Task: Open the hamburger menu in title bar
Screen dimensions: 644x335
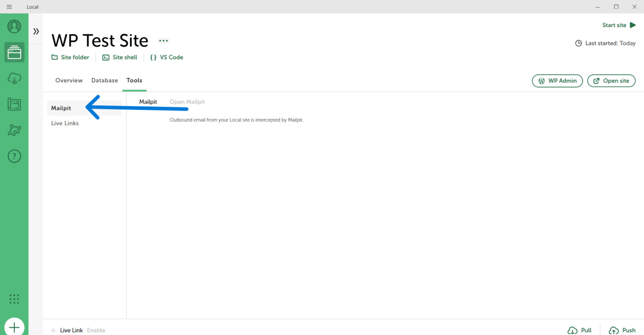Action: tap(9, 7)
